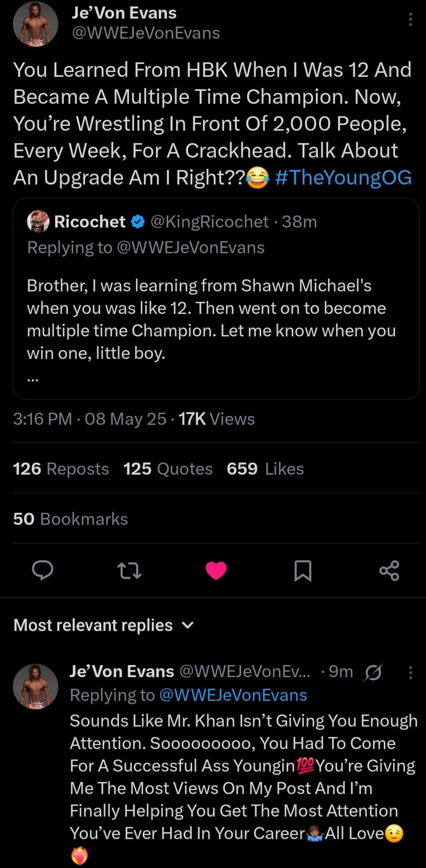The height and width of the screenshot is (868, 426).
Task: Click Ricochet's small avatar in quoted post
Action: 38,222
